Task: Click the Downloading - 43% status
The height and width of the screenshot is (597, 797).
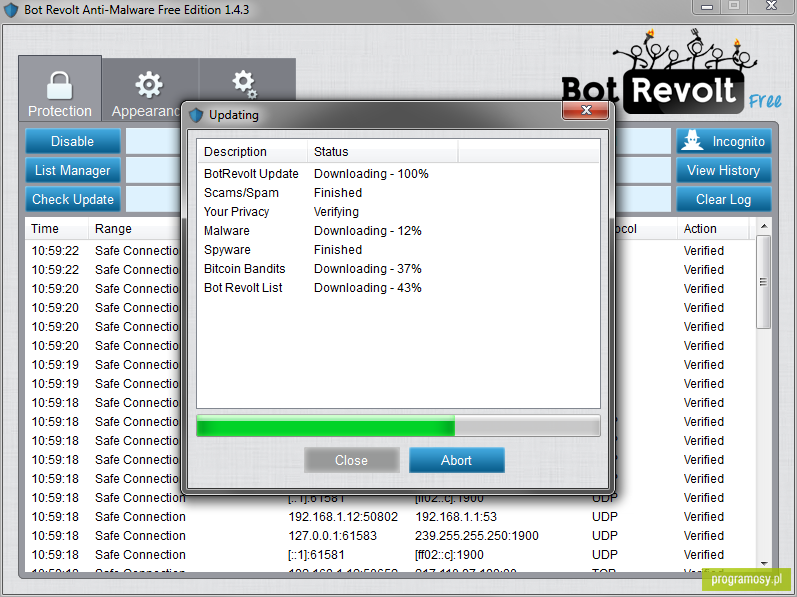Action: (x=367, y=288)
